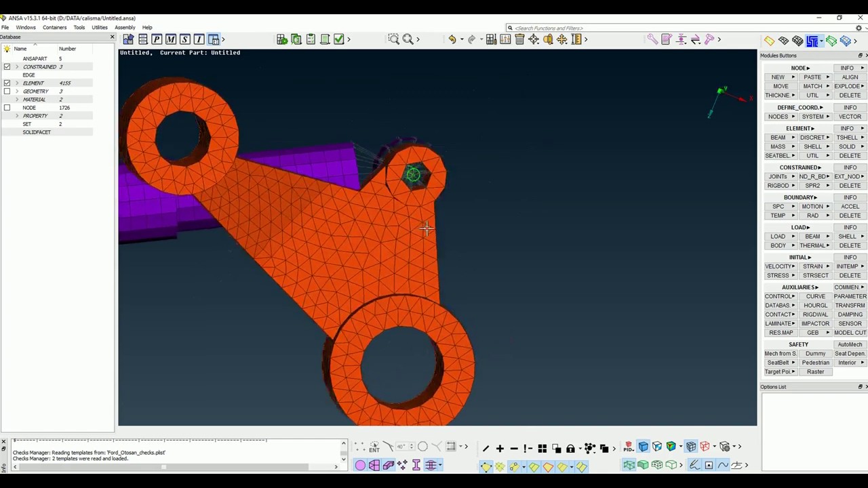Click the lock visibility icon
Image resolution: width=868 pixels, height=488 pixels.
(570, 448)
